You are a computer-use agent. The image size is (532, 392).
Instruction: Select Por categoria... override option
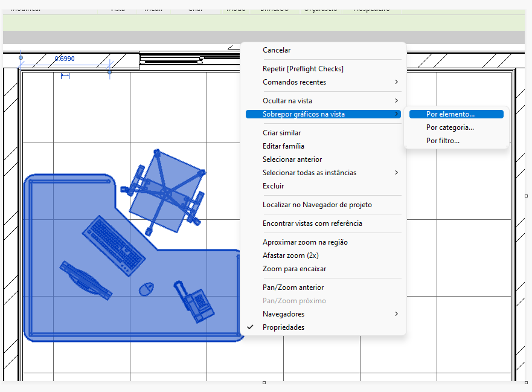pyautogui.click(x=450, y=127)
